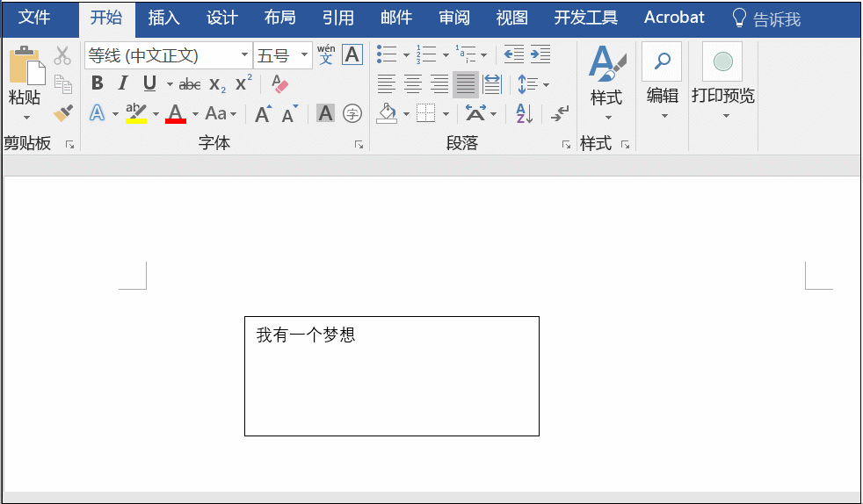Image resolution: width=863 pixels, height=504 pixels.
Task: Toggle Underline formatting
Action: pos(149,83)
